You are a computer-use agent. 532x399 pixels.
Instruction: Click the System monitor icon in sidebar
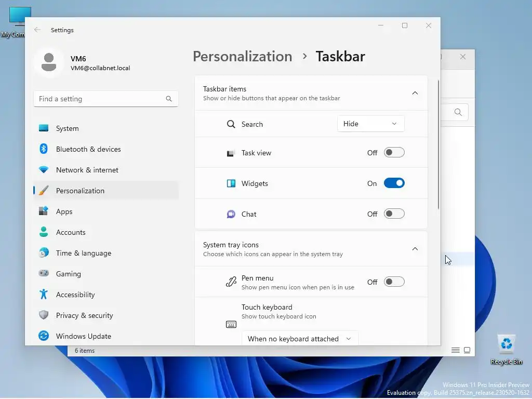coord(44,128)
